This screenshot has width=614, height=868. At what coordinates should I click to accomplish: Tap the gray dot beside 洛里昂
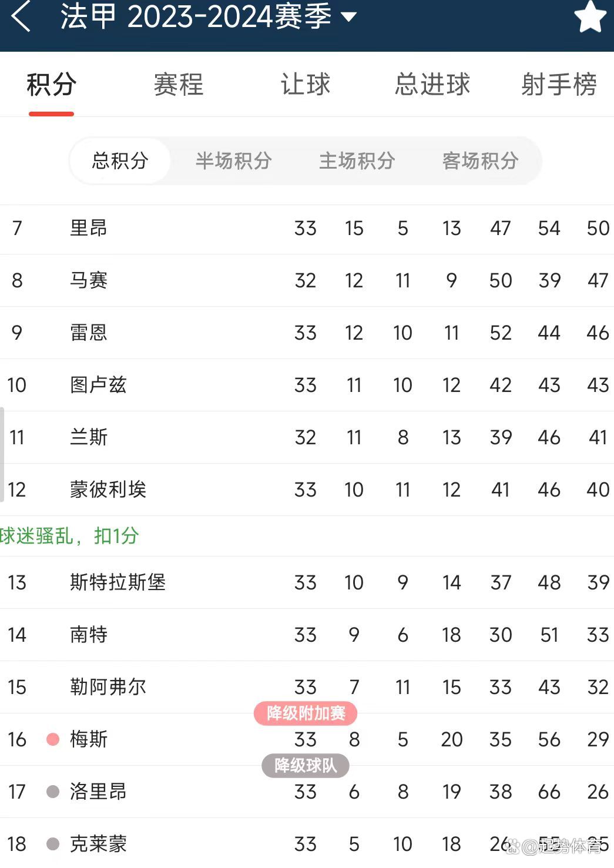click(53, 792)
